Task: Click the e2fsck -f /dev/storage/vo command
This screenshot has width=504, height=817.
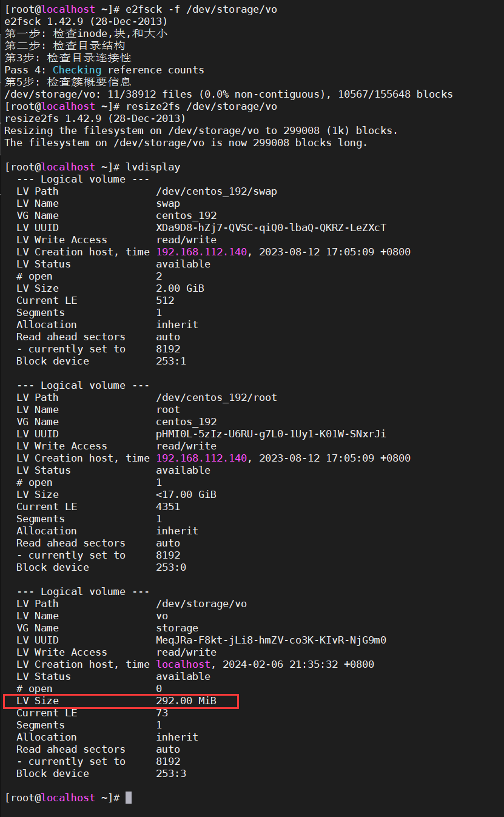Action: (x=201, y=9)
